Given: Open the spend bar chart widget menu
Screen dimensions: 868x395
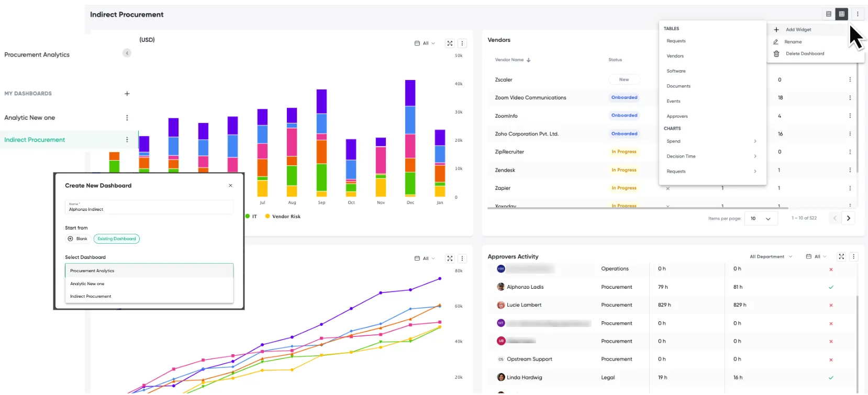Looking at the screenshot, I should point(462,43).
